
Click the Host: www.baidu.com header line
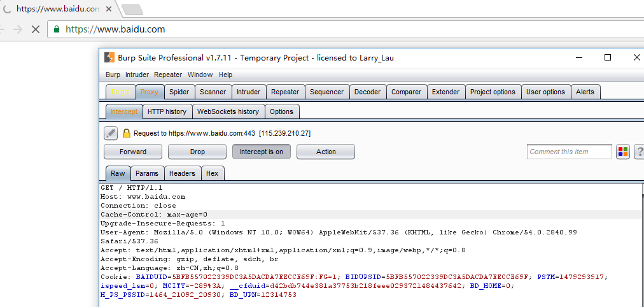[x=143, y=197]
